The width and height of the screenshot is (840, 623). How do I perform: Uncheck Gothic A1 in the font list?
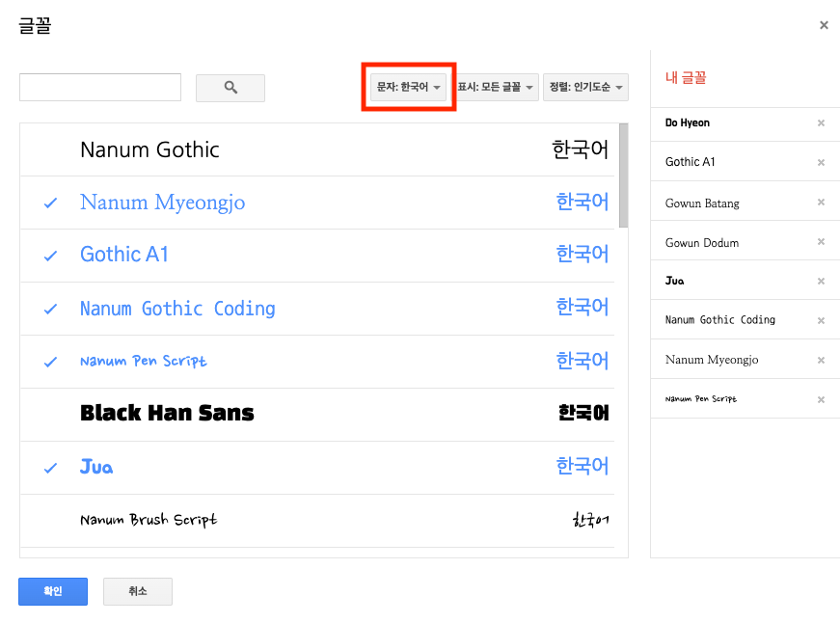tap(50, 257)
